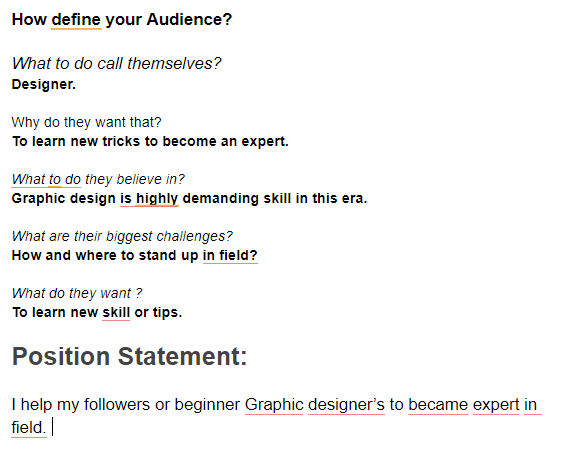Click 'How and where to stand up' text
Viewport: 578px width, 475px height.
click(x=105, y=256)
